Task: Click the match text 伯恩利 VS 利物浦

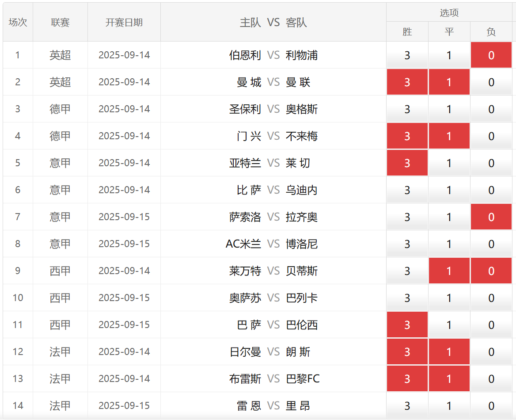Action: (x=273, y=55)
